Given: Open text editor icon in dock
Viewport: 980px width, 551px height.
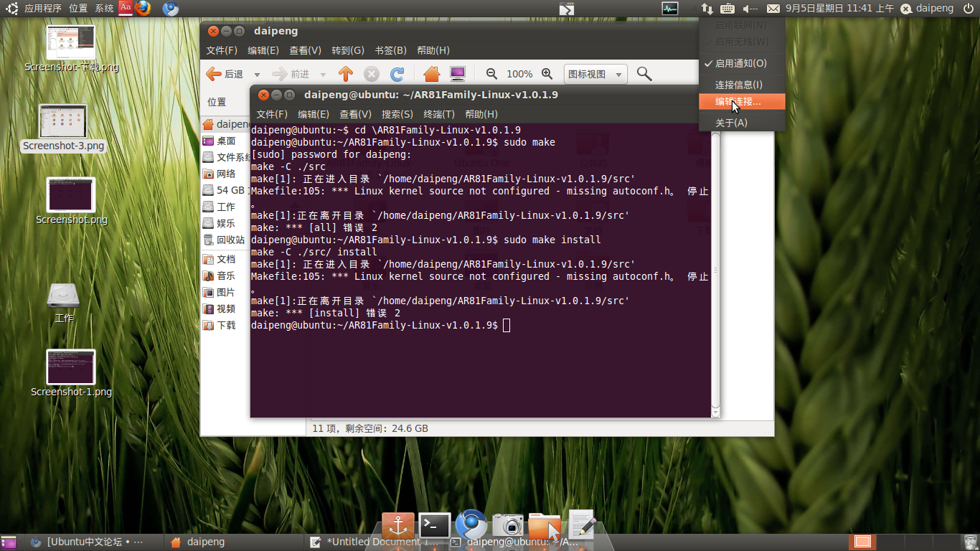Looking at the screenshot, I should [x=582, y=524].
